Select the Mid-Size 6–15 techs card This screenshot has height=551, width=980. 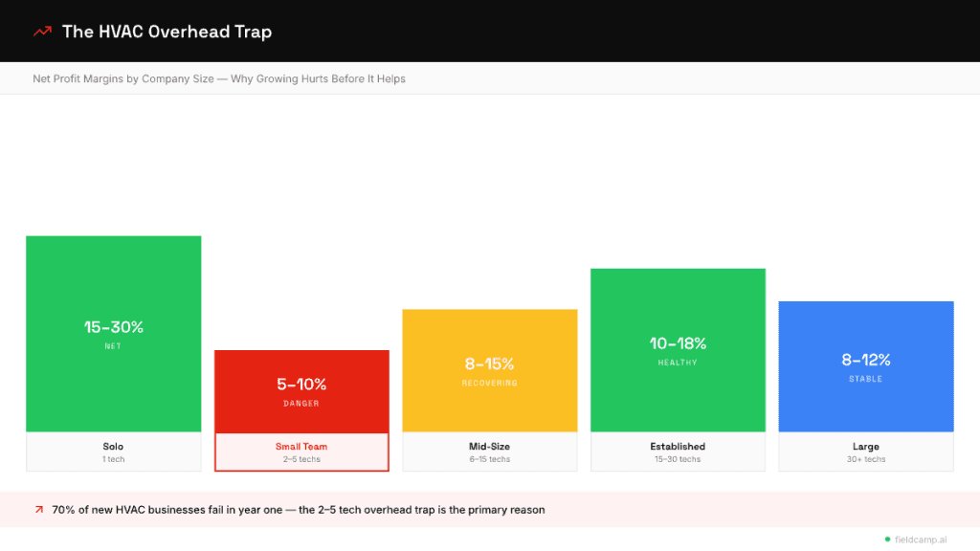pos(489,452)
